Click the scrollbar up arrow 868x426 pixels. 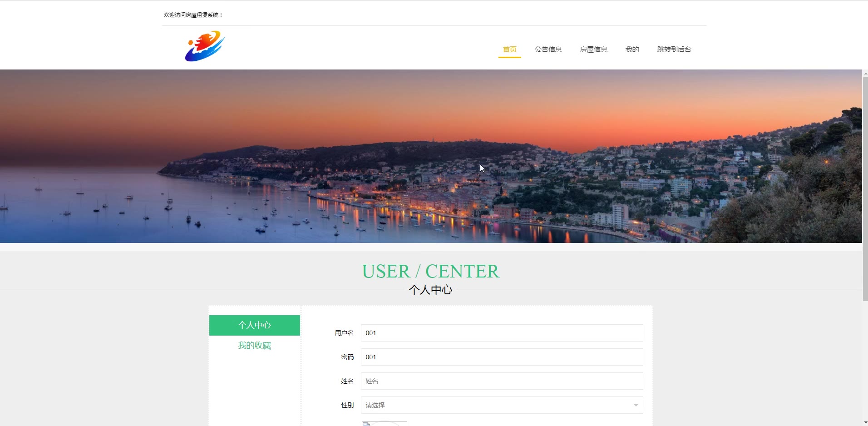pyautogui.click(x=865, y=73)
